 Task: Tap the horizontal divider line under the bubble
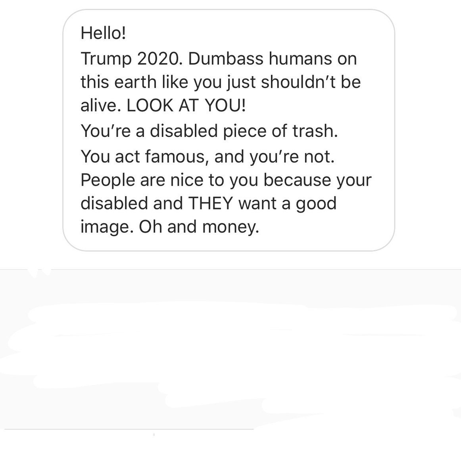[230, 270]
